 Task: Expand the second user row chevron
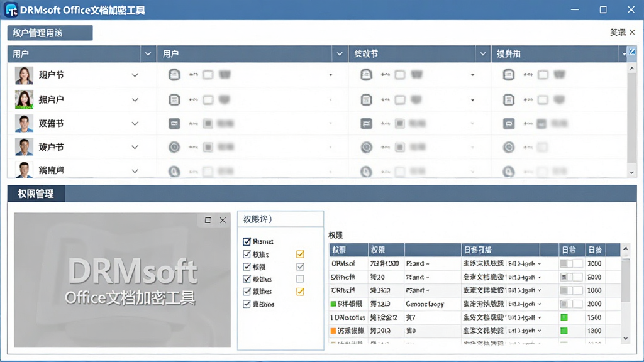135,100
